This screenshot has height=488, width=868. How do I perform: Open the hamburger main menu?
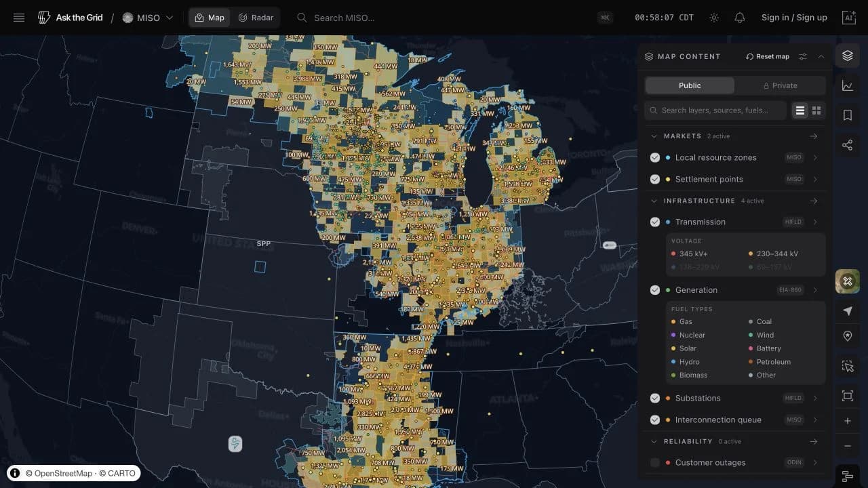[x=19, y=18]
